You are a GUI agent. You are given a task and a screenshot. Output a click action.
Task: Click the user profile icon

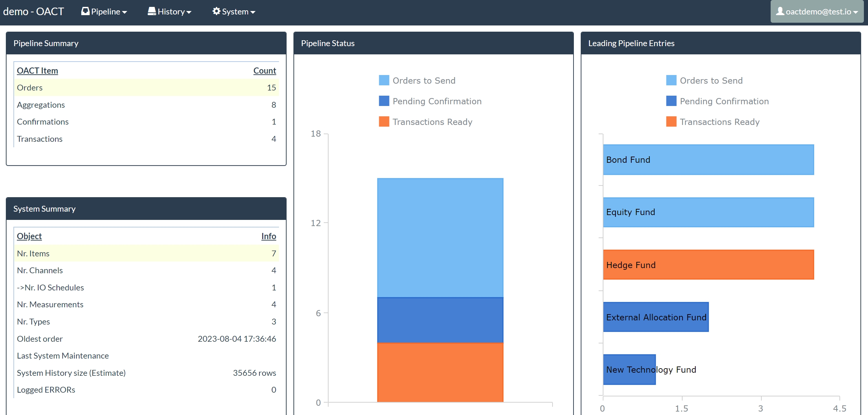[x=780, y=11]
